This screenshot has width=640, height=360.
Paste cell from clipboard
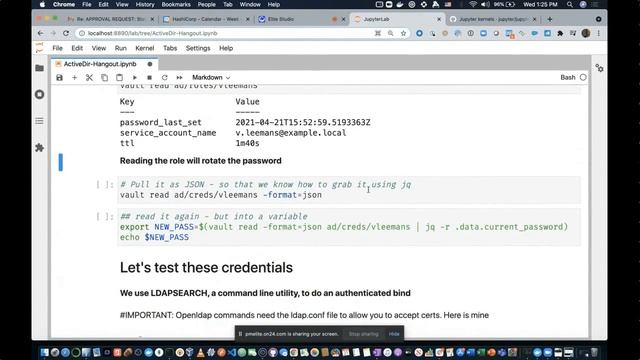click(x=119, y=78)
